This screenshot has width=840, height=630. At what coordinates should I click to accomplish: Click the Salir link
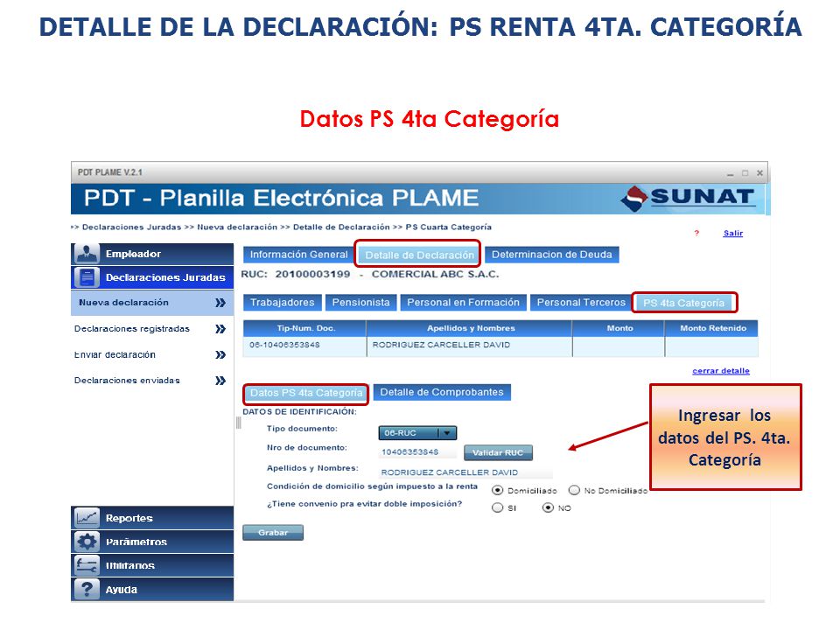tap(733, 233)
